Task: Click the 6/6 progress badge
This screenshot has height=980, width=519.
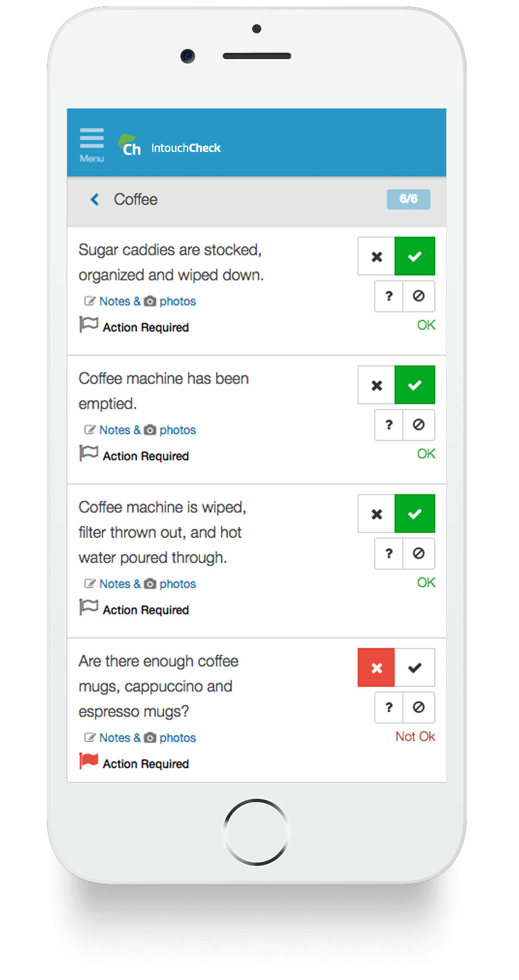Action: pyautogui.click(x=408, y=199)
